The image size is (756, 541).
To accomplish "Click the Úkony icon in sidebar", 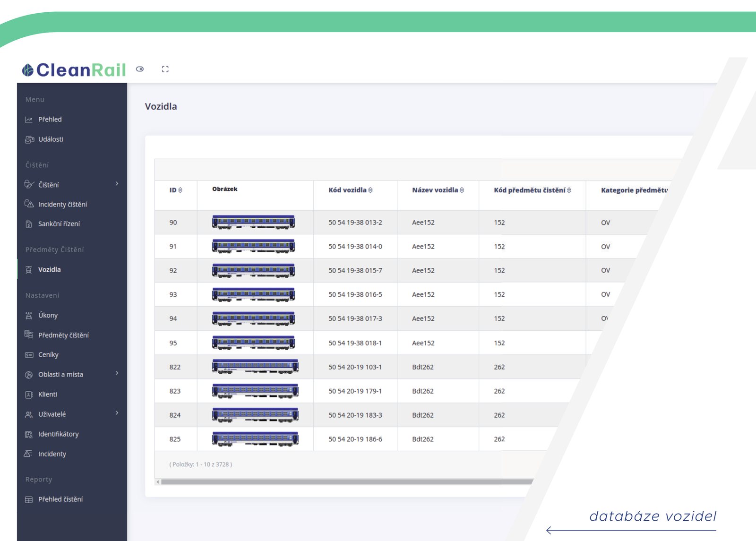I will [x=29, y=316].
